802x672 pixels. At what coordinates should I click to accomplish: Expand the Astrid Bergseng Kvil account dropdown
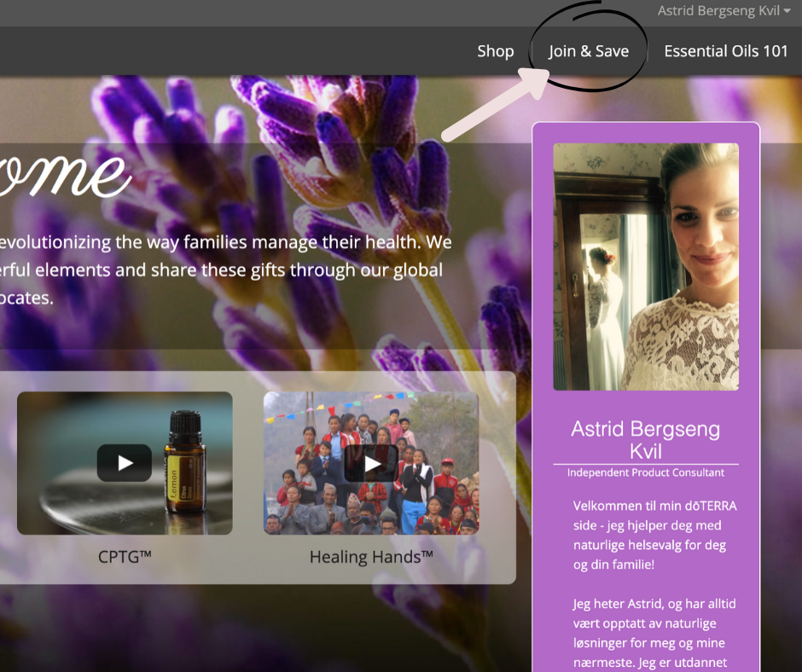click(724, 11)
